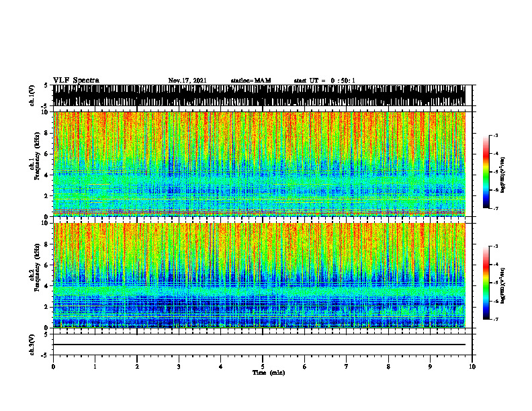Click the "6" kHz tick on ch.2 axis

tap(47, 265)
